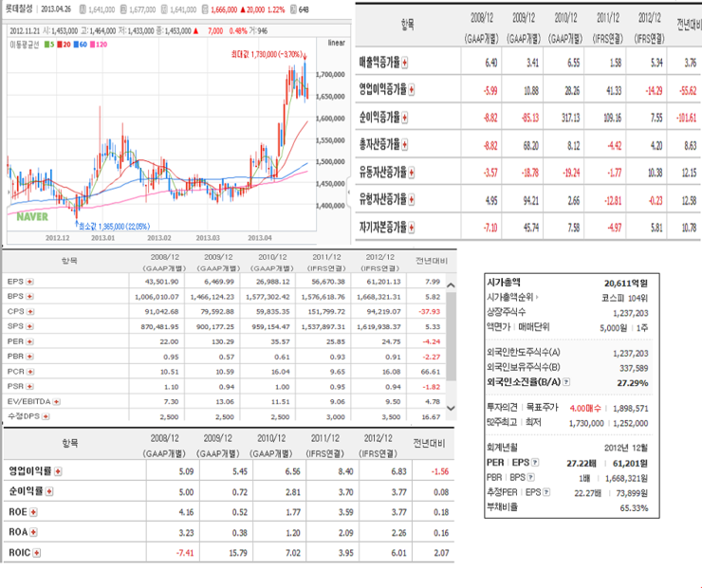Open the 유형자산증가율 plus icon

(412, 199)
